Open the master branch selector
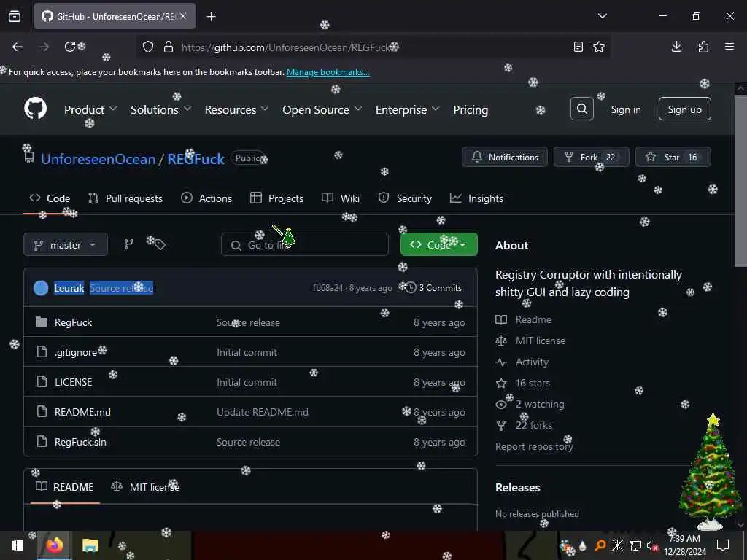747x560 pixels. point(66,245)
